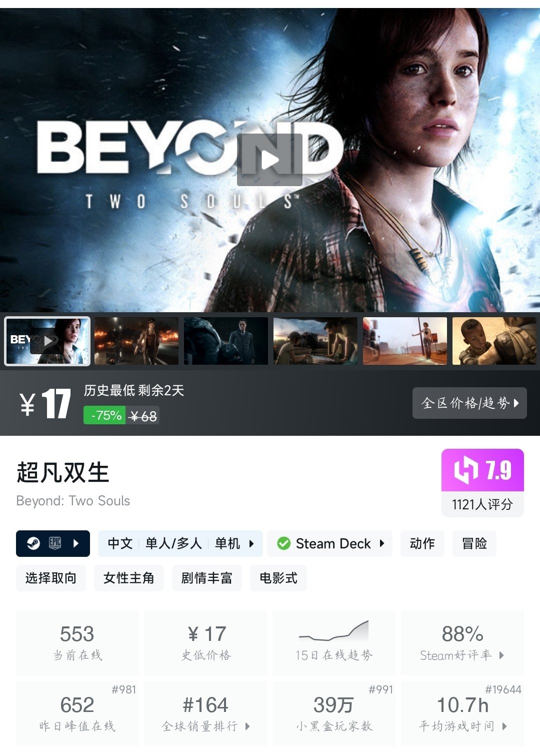Select the desert road screenshot thumbnail
The image size is (540, 756).
[x=405, y=341]
